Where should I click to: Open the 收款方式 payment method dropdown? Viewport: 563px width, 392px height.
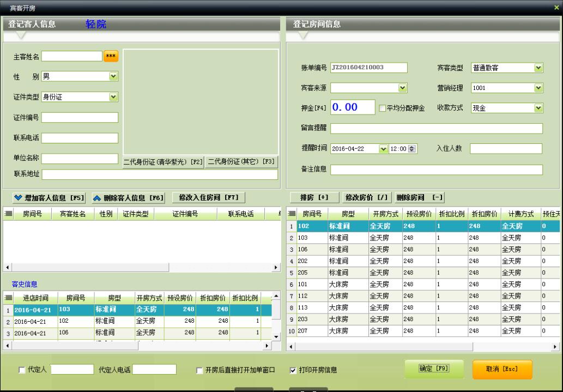(x=538, y=108)
